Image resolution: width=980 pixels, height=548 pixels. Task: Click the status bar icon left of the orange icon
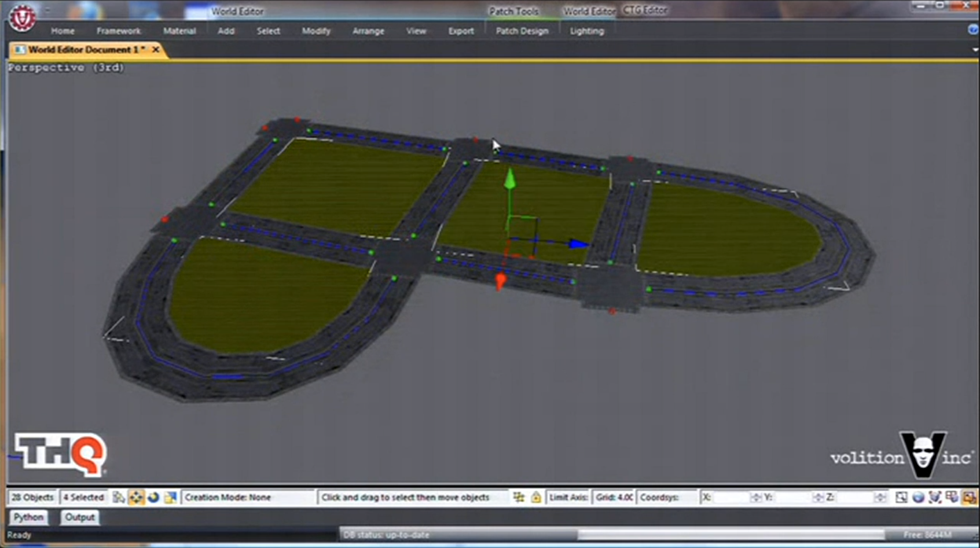952,497
